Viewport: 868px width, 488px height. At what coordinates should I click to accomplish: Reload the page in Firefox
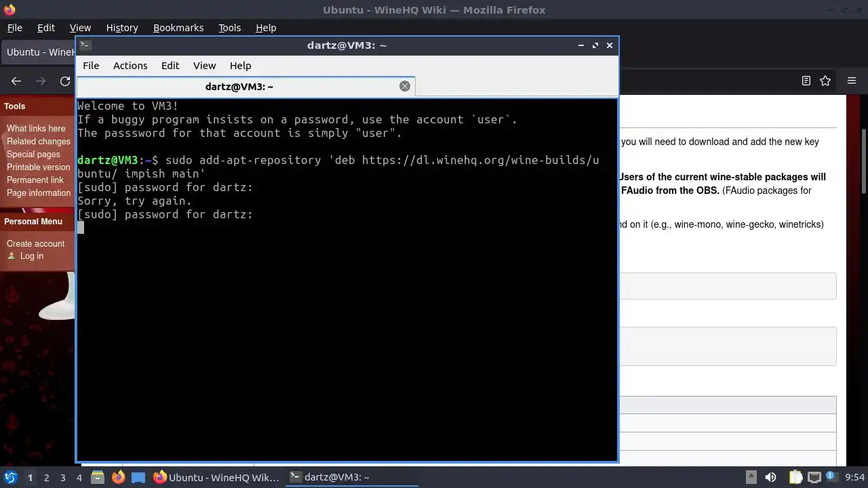pyautogui.click(x=65, y=81)
